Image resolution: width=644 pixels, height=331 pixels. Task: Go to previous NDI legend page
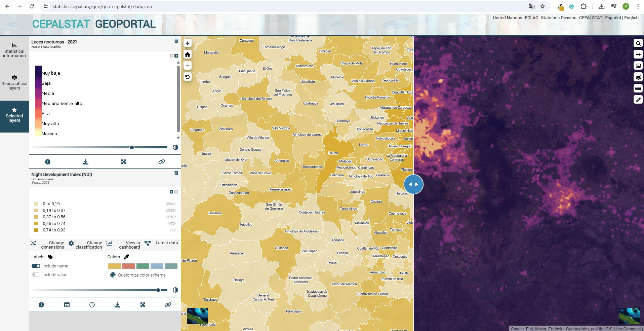[x=171, y=192]
